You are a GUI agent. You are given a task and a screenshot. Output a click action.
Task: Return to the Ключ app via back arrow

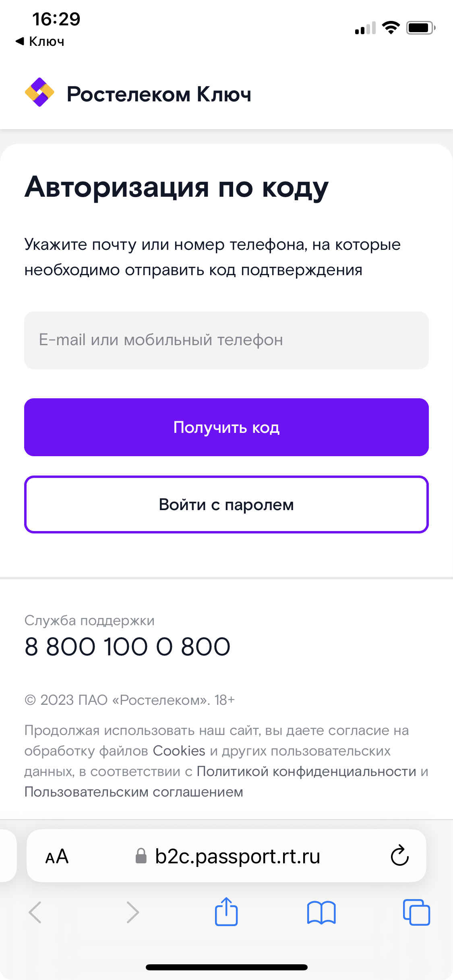pyautogui.click(x=39, y=41)
